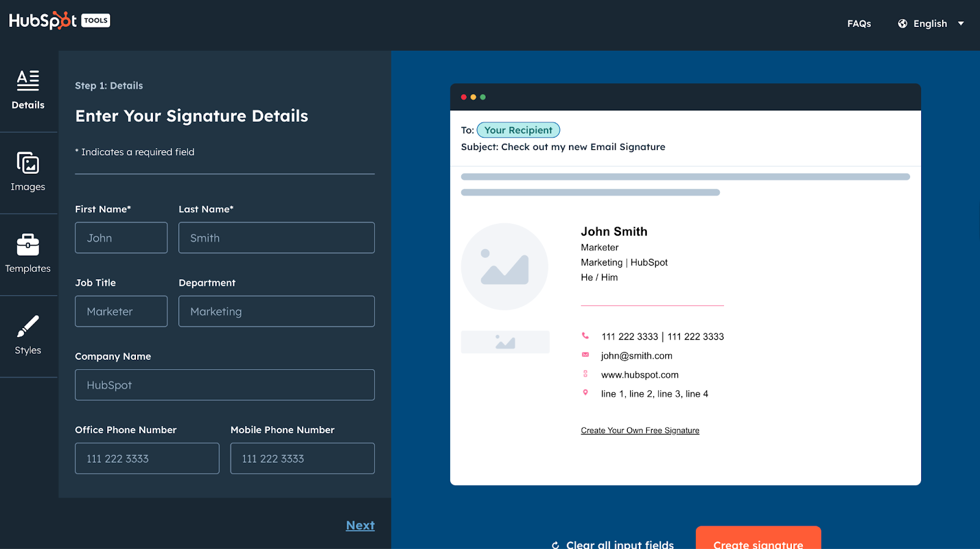Click the HubSpot Tools logo
Viewport: 980px width, 549px height.
point(59,21)
